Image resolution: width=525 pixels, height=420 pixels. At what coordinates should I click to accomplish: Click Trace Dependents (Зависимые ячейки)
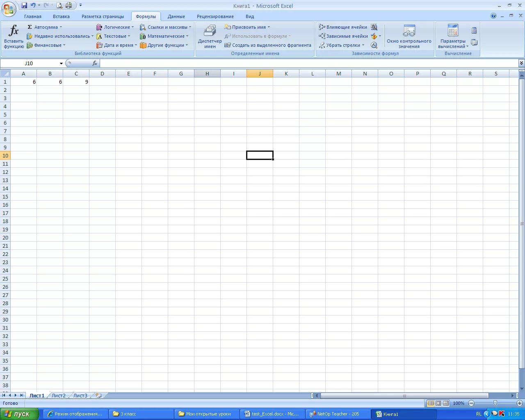(x=343, y=36)
